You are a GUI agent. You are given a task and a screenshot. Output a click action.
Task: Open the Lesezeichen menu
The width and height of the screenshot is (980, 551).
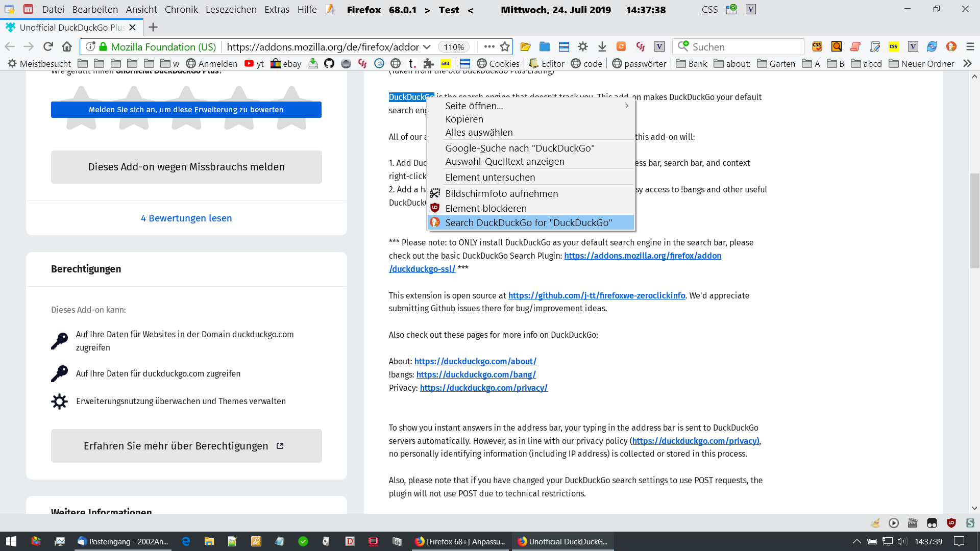pos(231,9)
